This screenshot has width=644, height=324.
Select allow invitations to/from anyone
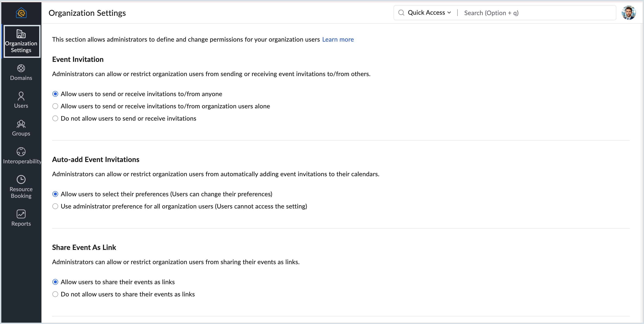55,94
